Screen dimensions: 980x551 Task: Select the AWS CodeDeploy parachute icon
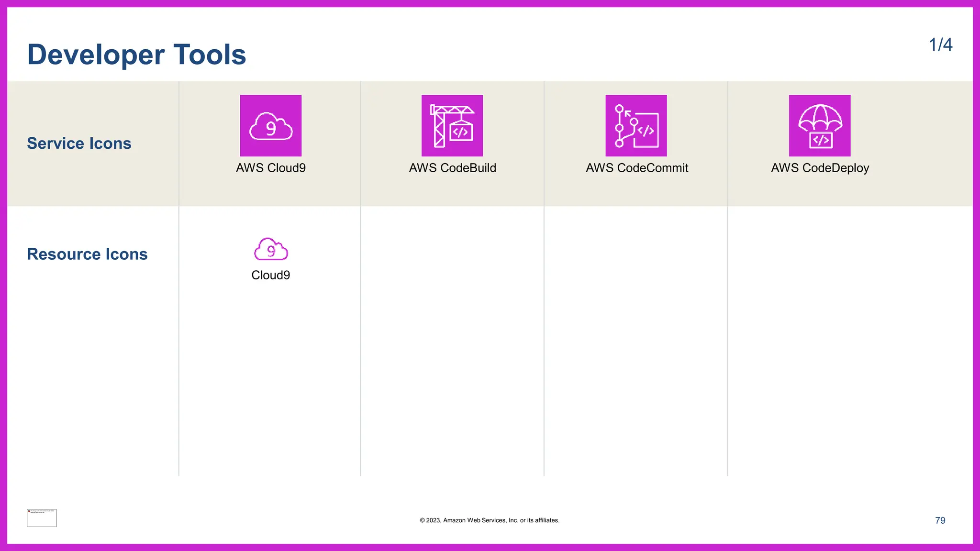coord(820,125)
